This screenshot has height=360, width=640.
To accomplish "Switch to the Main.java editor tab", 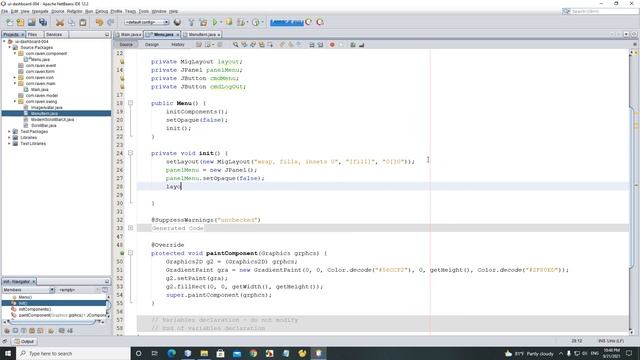I will pyautogui.click(x=129, y=35).
